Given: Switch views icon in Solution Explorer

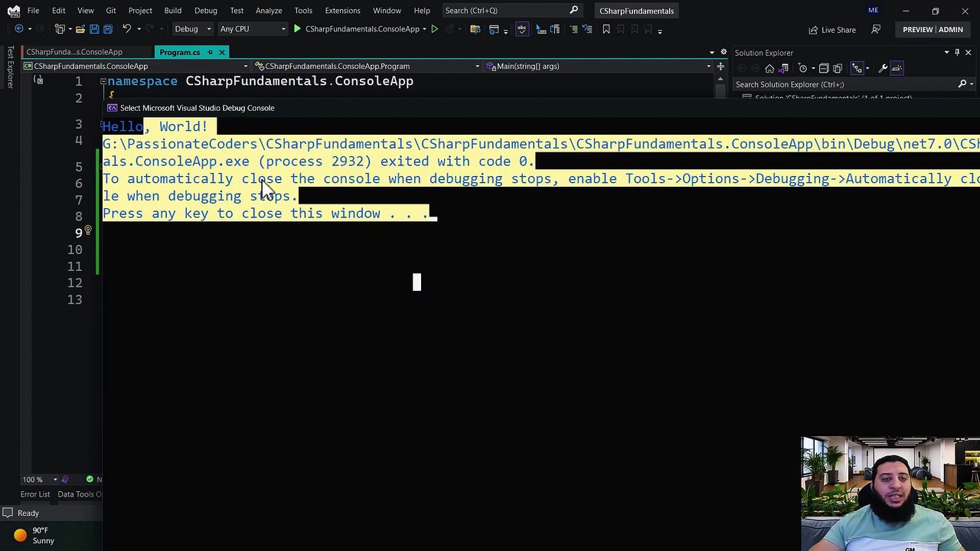Looking at the screenshot, I should tap(783, 68).
